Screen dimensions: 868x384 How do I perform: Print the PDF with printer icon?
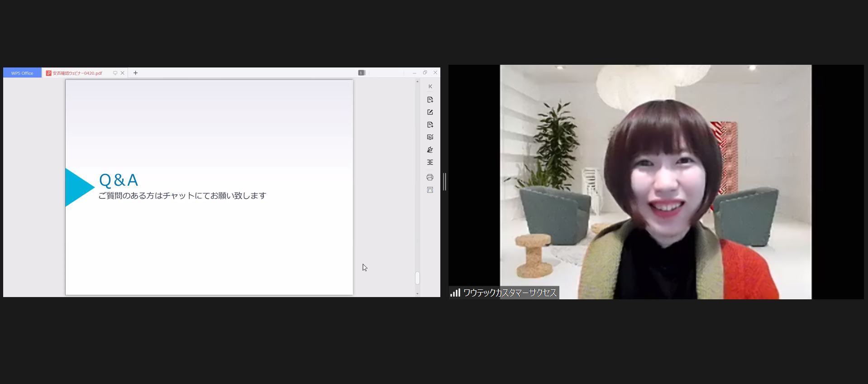coord(430,177)
